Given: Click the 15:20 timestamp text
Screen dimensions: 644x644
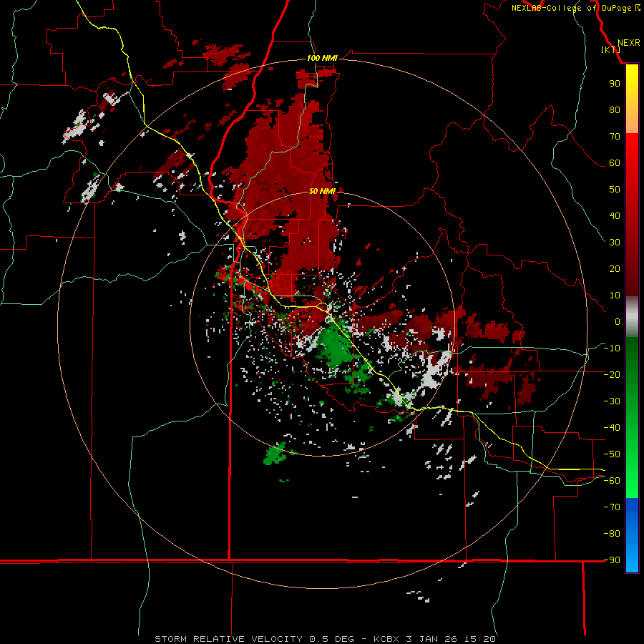Looking at the screenshot, I should (x=479, y=639).
